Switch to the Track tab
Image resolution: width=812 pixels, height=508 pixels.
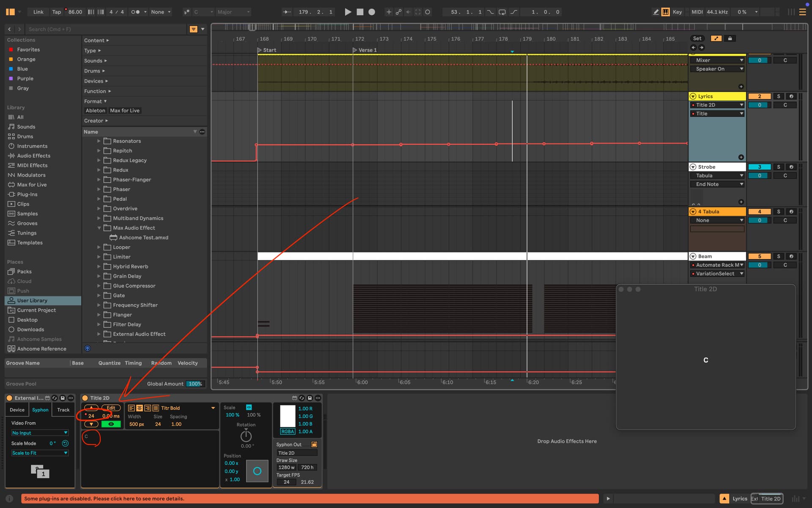coord(63,410)
